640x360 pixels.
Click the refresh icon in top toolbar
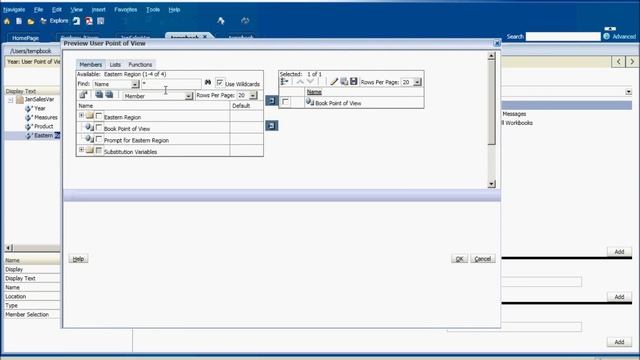[245, 21]
